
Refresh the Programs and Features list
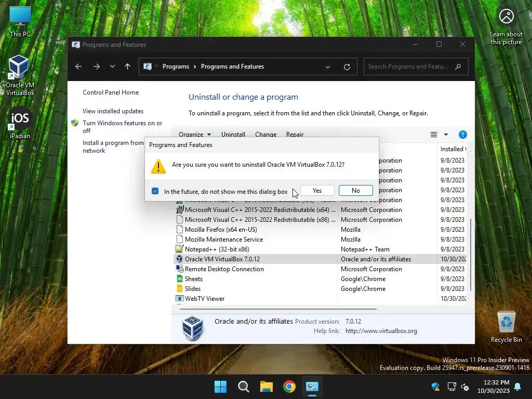[x=347, y=67]
